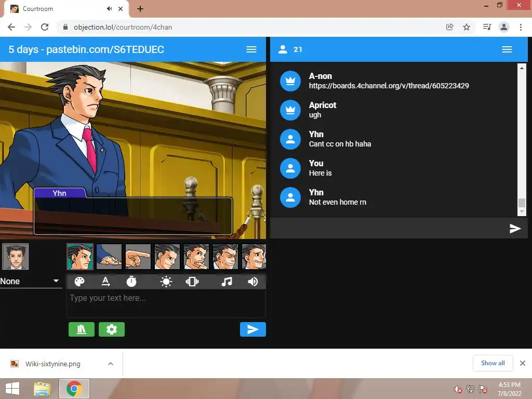Click the Chrome taskbar icon

(74, 389)
